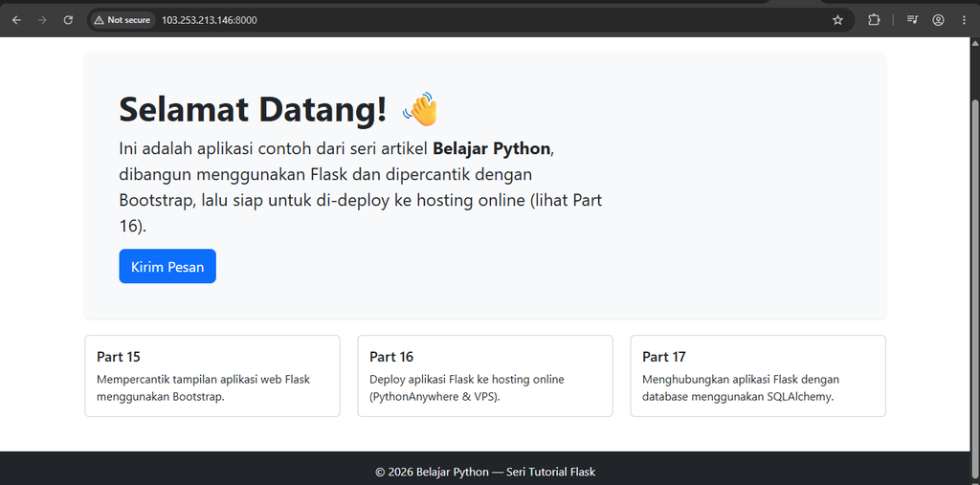
Task: Click the Kirim Pesan button
Action: 167,266
